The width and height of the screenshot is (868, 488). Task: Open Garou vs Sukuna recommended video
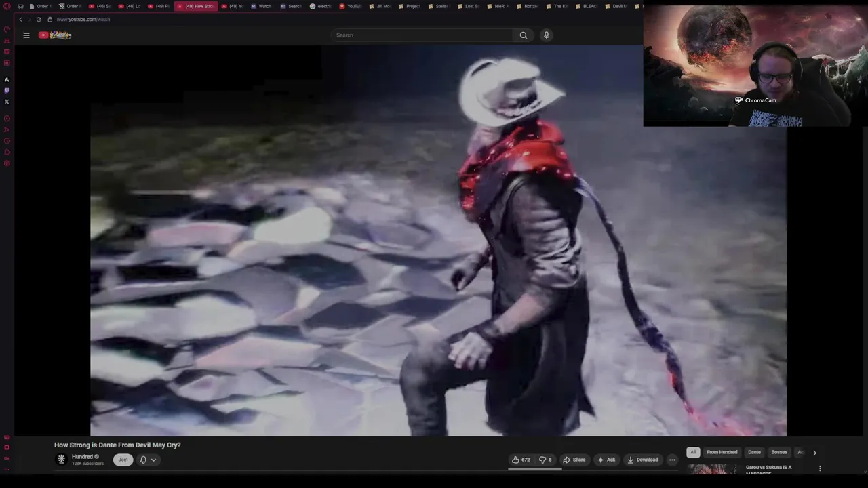point(769,470)
